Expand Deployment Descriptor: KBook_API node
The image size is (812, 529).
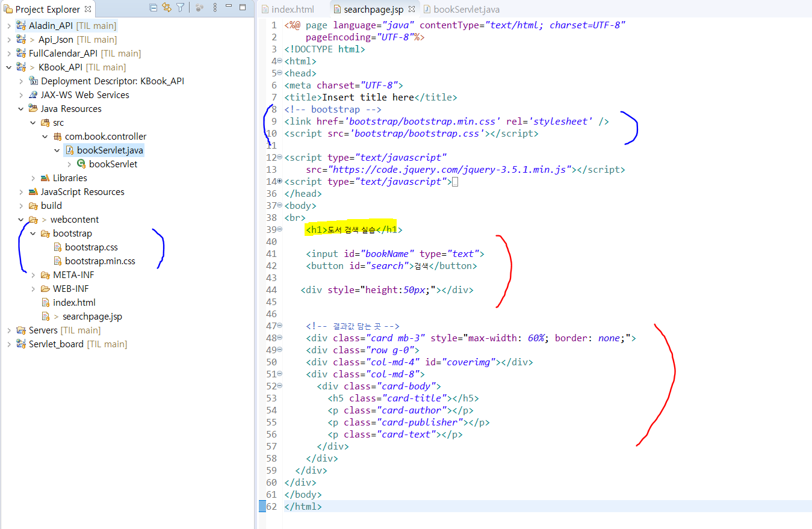point(21,81)
